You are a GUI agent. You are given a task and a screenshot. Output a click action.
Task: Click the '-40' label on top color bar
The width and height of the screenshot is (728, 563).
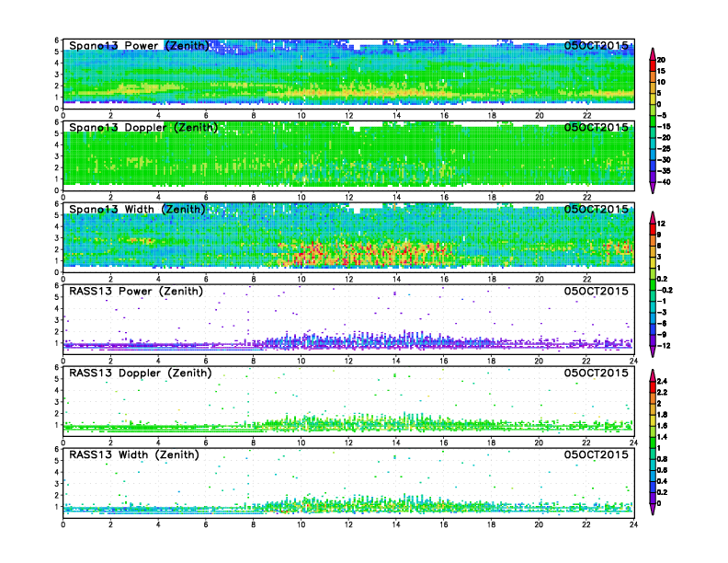tap(664, 182)
